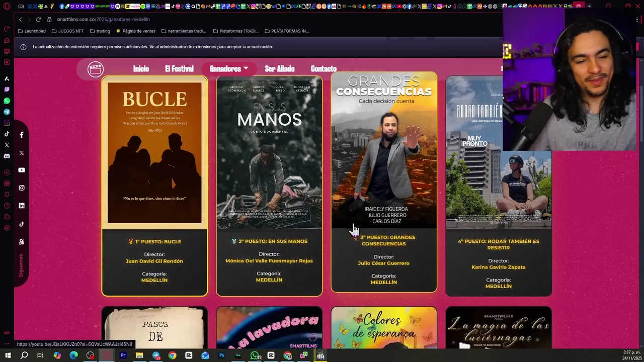Viewport: 644px width, 362px height.
Task: Open Task View on taskbar
Action: [40, 355]
